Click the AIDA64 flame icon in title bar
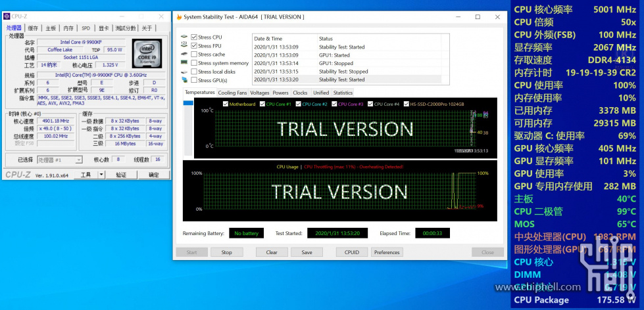 coord(179,17)
